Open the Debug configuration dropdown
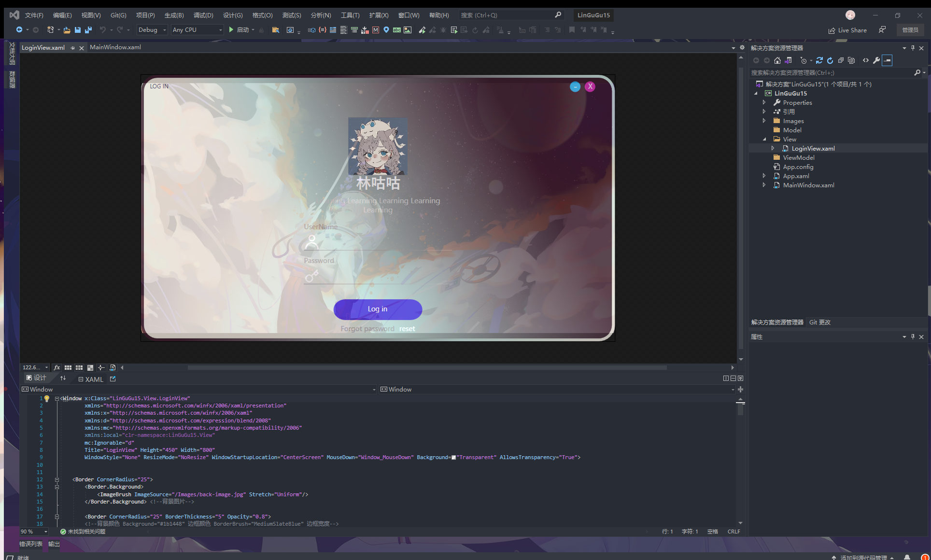931x560 pixels. coord(152,29)
